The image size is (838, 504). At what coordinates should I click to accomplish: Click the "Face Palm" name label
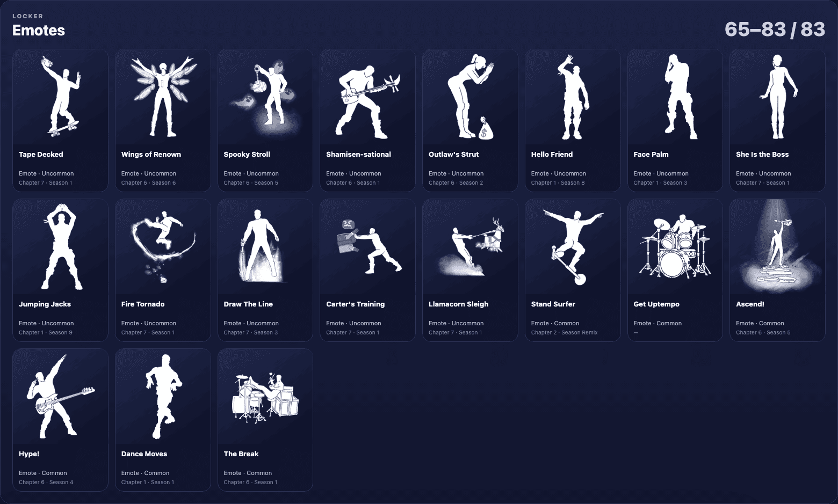pyautogui.click(x=651, y=155)
